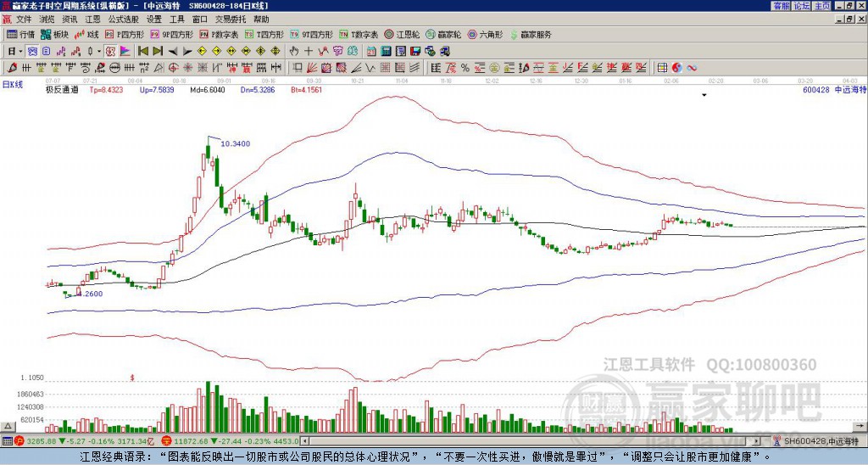
Task: Open the calculator icon
Action: [386, 51]
